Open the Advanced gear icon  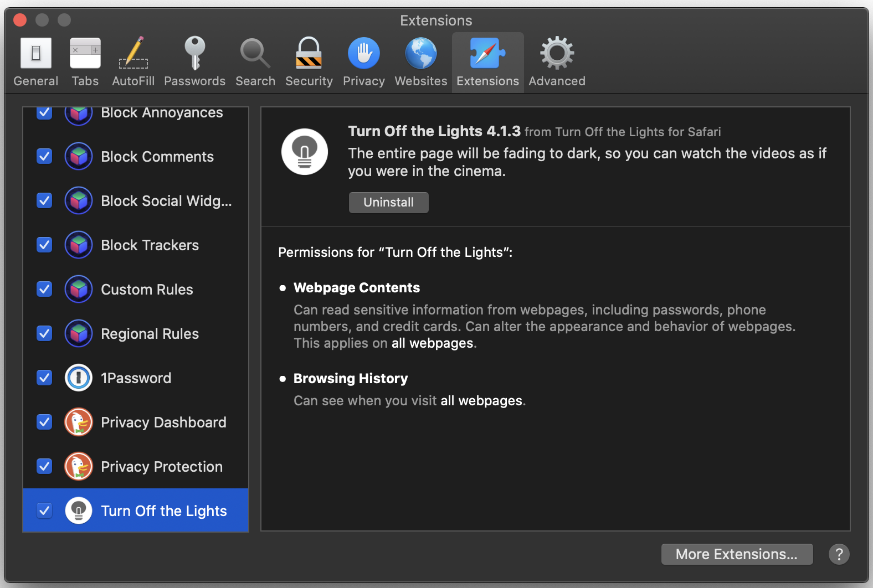pos(557,53)
